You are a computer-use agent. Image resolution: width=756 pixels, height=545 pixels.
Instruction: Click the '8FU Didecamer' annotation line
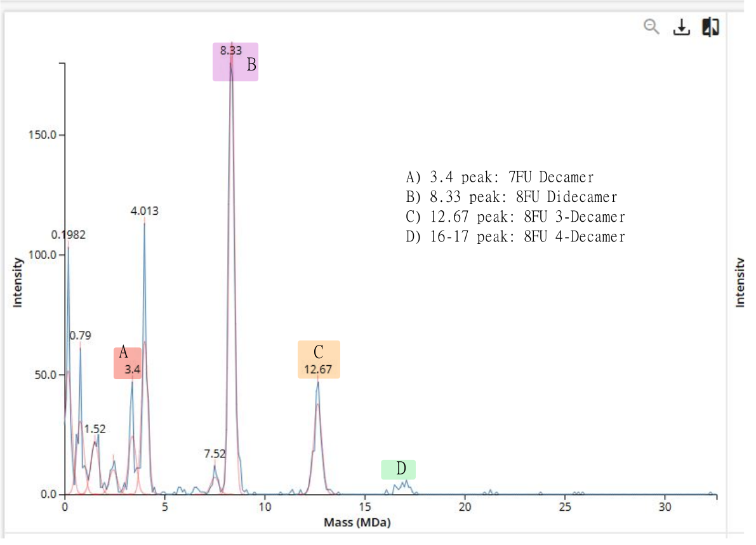point(511,197)
